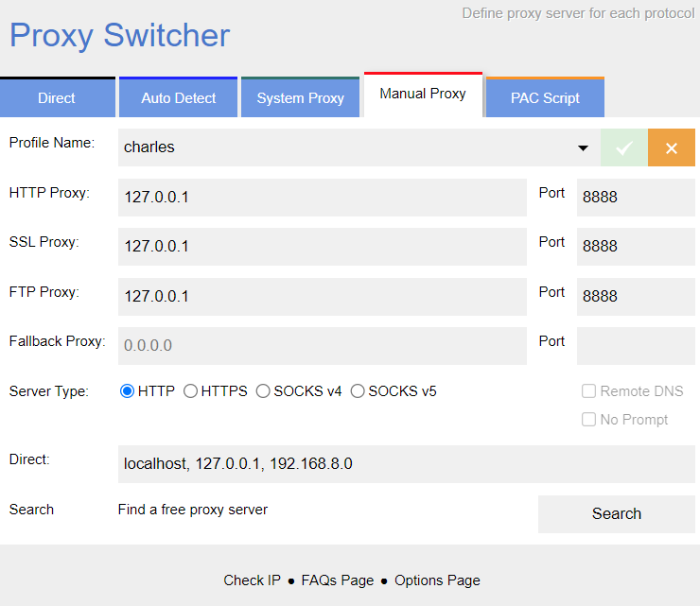
Task: Open the Check IP link
Action: [252, 580]
